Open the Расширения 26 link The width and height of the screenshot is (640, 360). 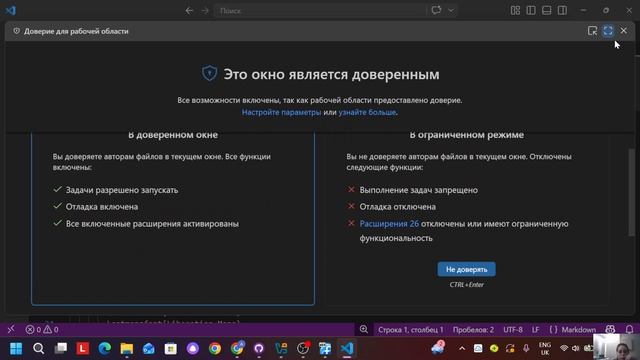pyautogui.click(x=389, y=224)
